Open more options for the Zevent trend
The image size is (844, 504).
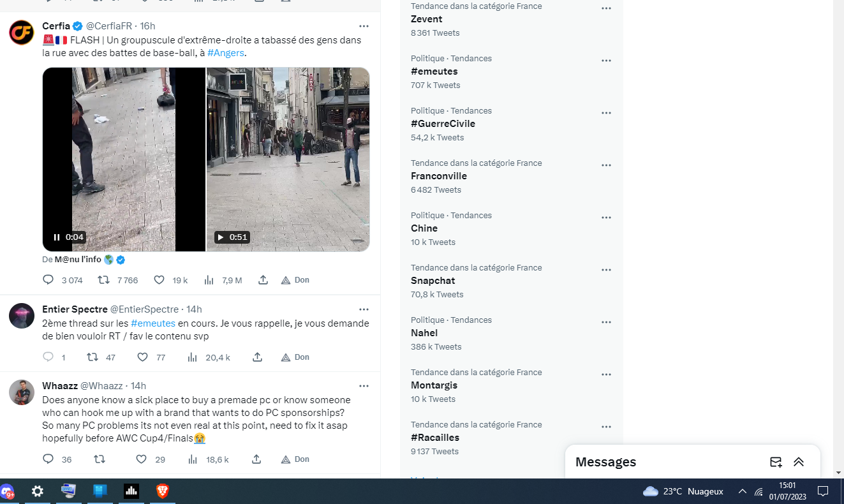(x=606, y=8)
